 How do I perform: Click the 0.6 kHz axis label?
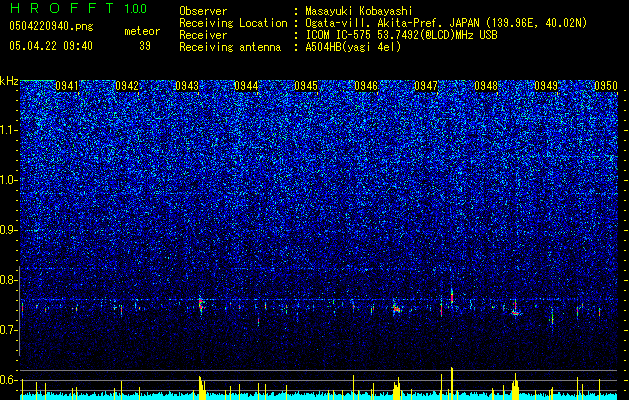(x=8, y=380)
